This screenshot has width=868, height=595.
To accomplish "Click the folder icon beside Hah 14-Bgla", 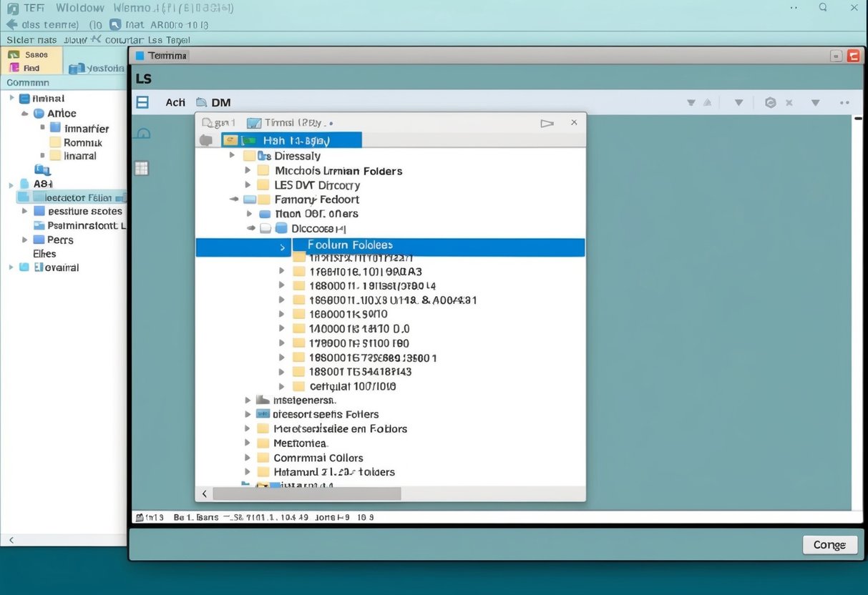I will click(x=230, y=139).
